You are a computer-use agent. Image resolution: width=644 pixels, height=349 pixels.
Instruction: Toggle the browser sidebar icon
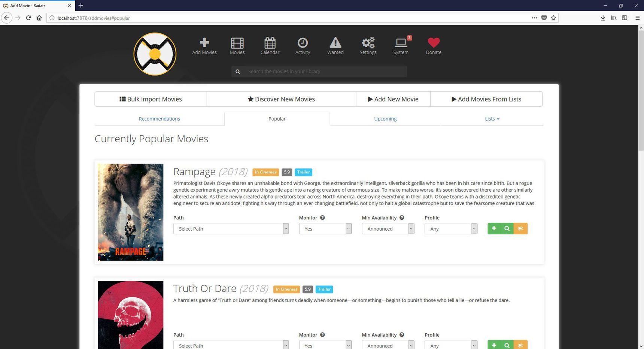625,18
